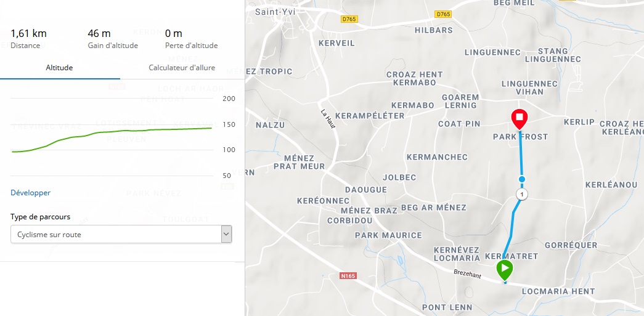
Task: Click the right D765 road shield near Hilbars
Action: click(x=443, y=14)
